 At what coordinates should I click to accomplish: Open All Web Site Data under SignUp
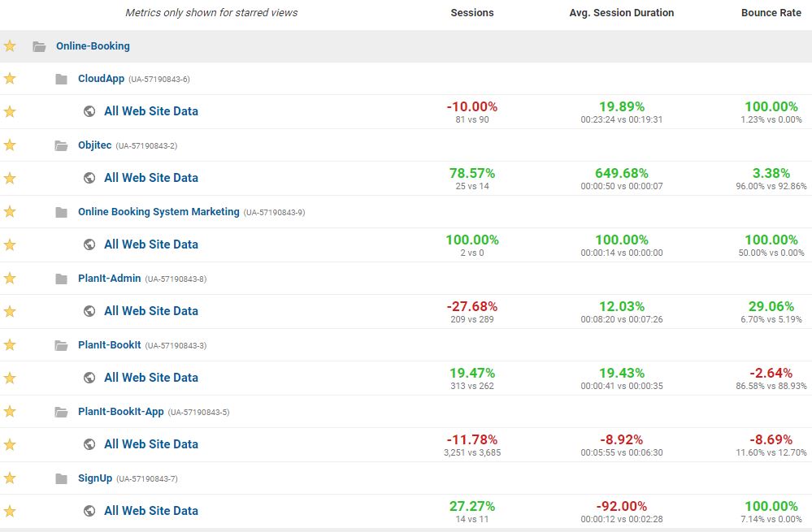click(x=150, y=511)
